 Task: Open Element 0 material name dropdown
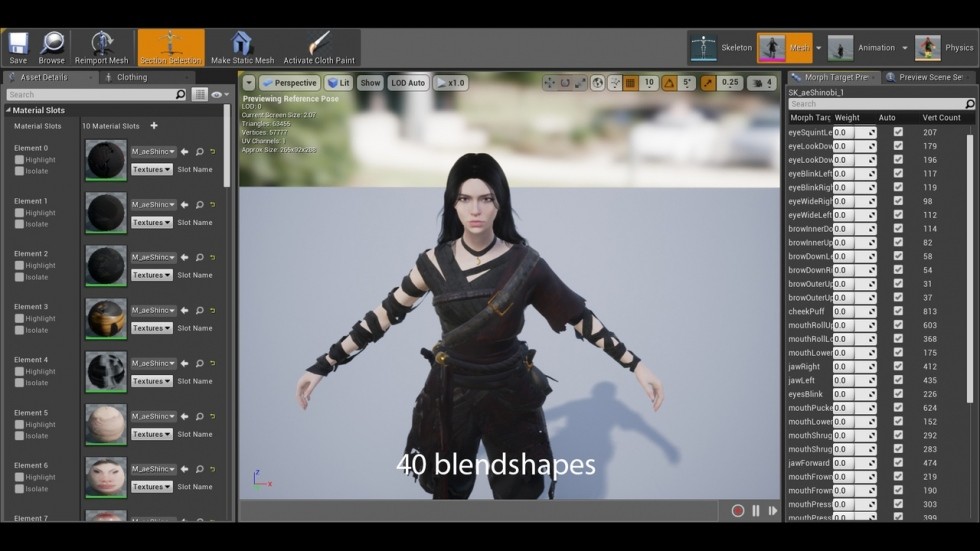point(153,151)
